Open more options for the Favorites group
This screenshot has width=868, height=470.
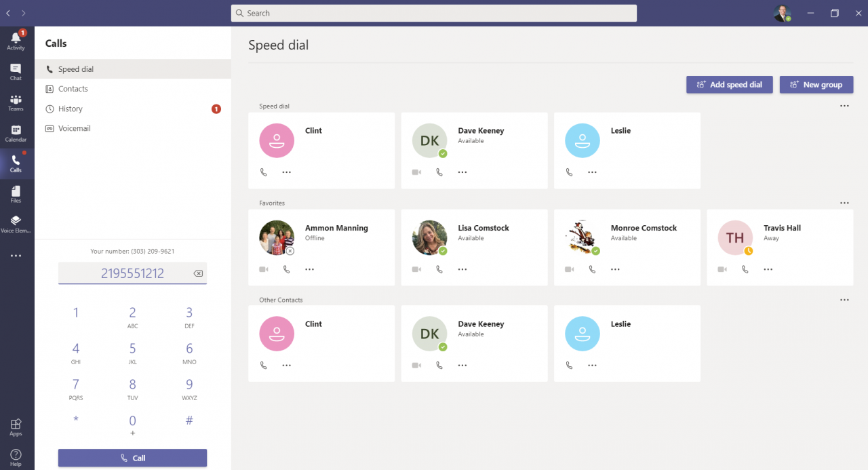(x=844, y=202)
